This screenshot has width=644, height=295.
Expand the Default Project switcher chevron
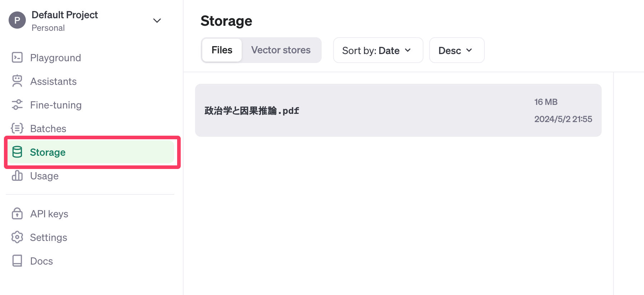coord(157,21)
